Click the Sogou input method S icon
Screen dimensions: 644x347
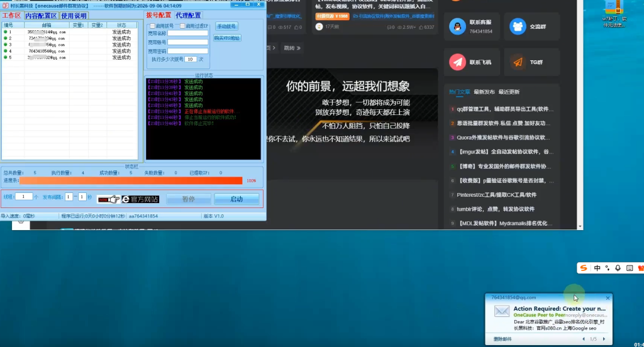coord(583,268)
